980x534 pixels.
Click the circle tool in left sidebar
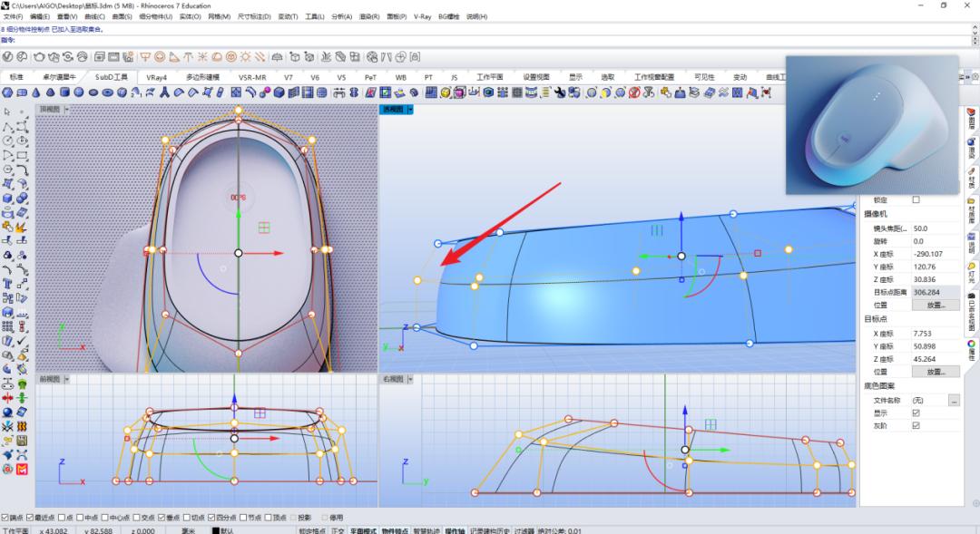coord(7,141)
